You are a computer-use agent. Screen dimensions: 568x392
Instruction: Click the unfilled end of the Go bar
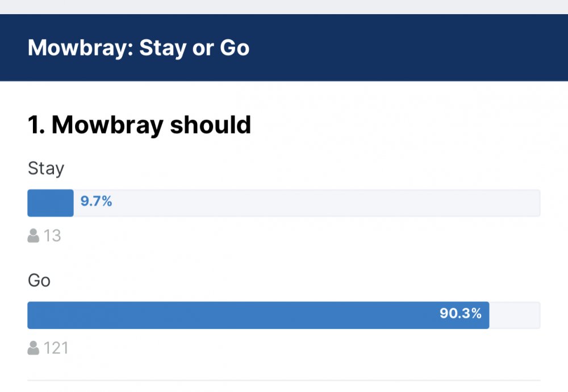(515, 315)
